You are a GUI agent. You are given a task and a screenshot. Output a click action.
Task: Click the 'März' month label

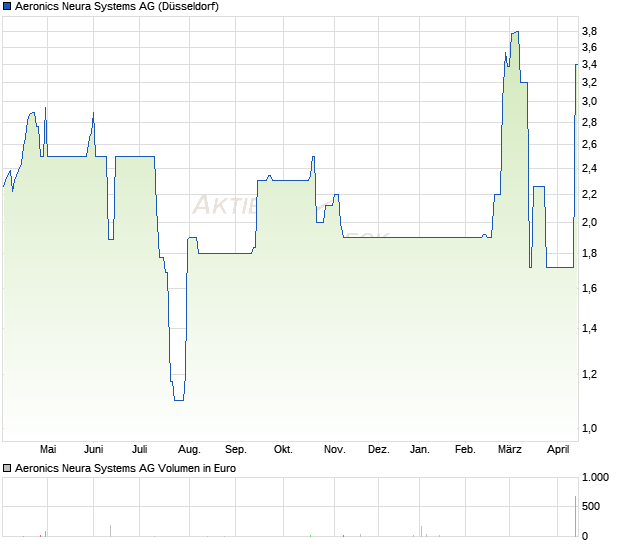(510, 449)
